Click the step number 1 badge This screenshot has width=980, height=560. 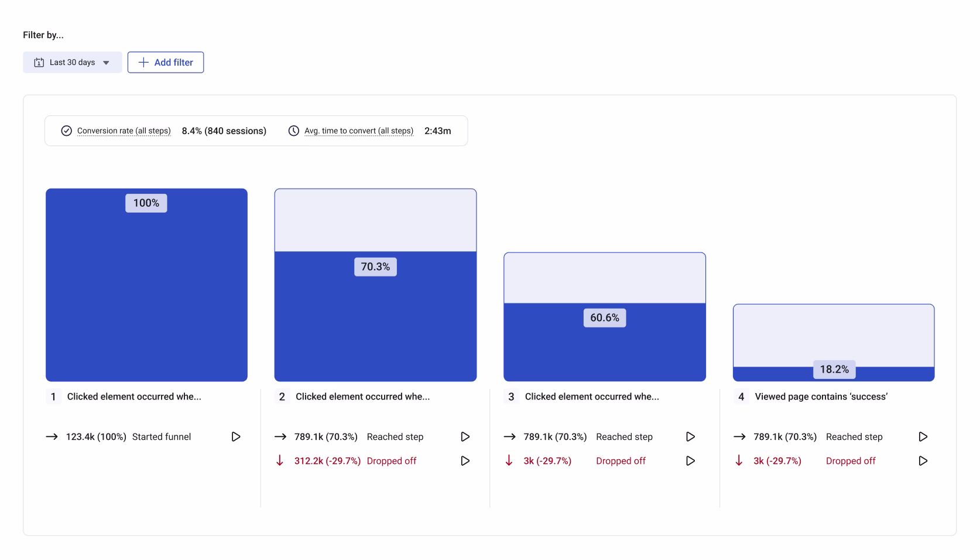tap(53, 397)
